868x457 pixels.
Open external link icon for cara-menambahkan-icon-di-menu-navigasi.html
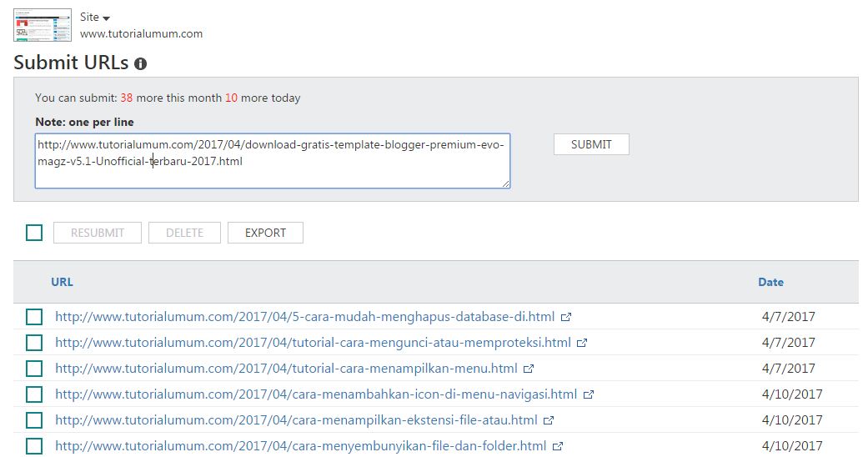pyautogui.click(x=589, y=395)
